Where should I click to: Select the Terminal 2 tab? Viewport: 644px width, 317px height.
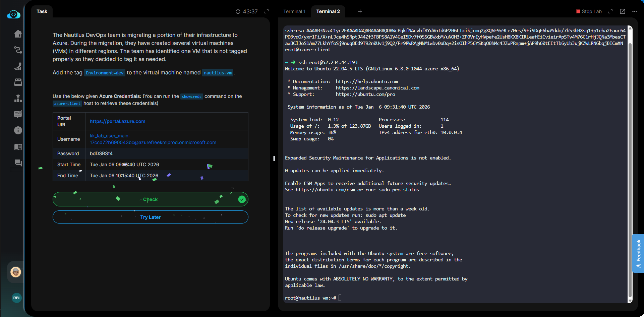(x=328, y=11)
